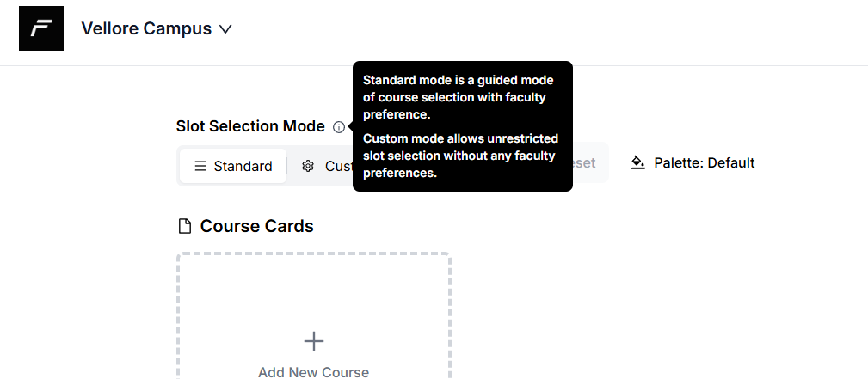868x379 pixels.
Task: Click the black F logo icon
Action: coord(41,28)
